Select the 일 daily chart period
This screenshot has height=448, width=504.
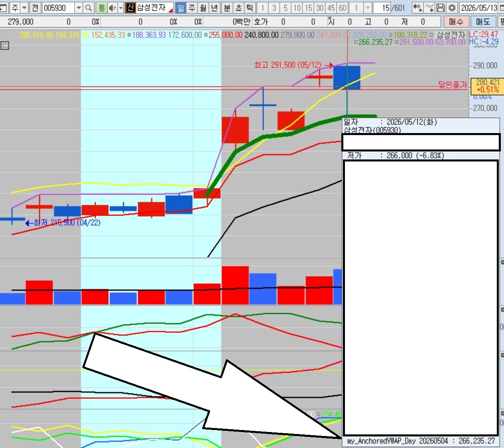(x=181, y=8)
